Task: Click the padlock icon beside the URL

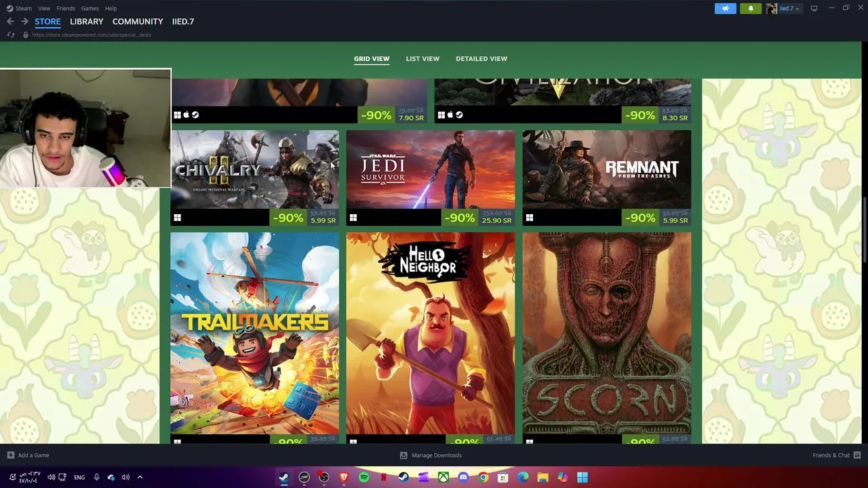Action: tap(25, 35)
